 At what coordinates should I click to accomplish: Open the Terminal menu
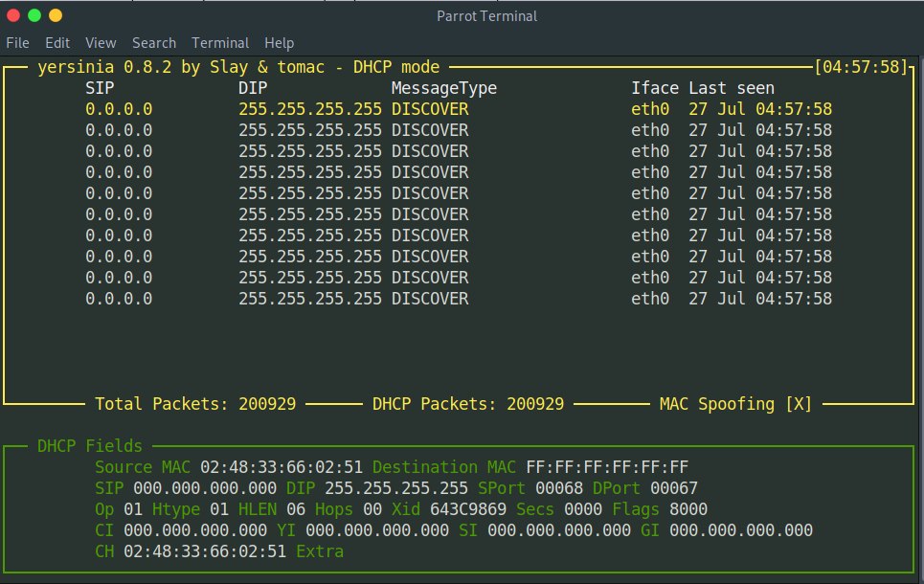click(220, 43)
